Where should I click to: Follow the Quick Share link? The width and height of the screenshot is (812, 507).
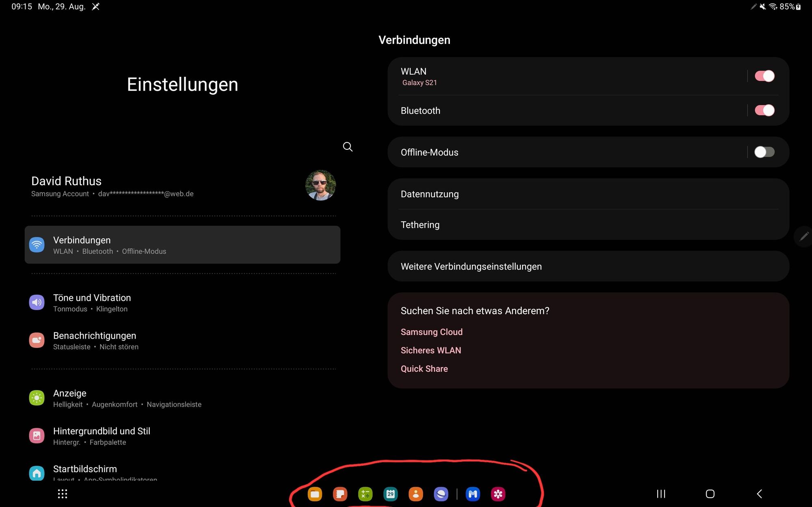point(424,369)
